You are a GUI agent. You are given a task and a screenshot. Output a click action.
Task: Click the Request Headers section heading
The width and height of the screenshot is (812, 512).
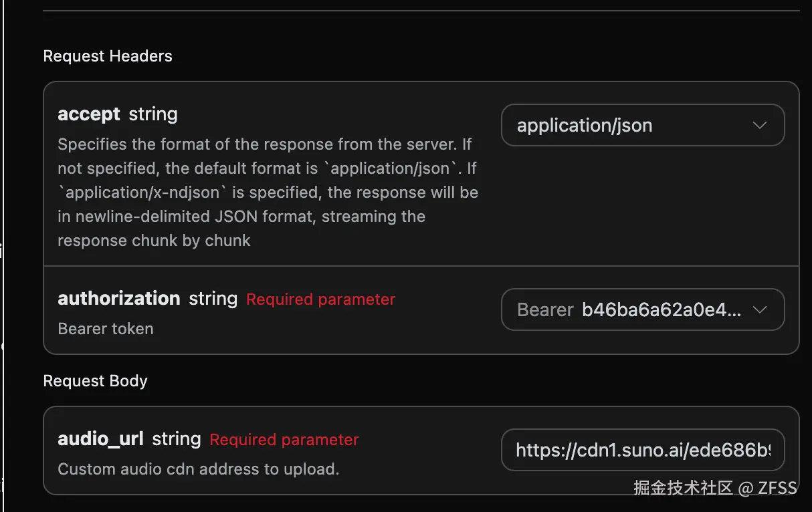(x=108, y=56)
